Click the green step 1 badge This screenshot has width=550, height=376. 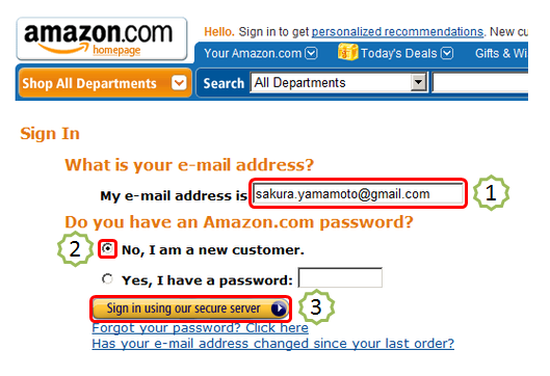pyautogui.click(x=491, y=193)
